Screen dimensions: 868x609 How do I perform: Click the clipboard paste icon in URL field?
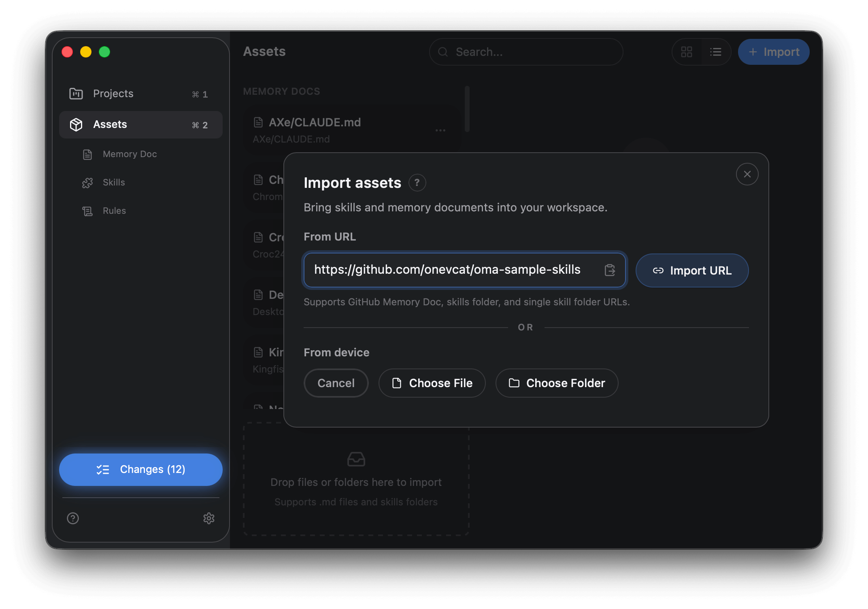(x=610, y=270)
